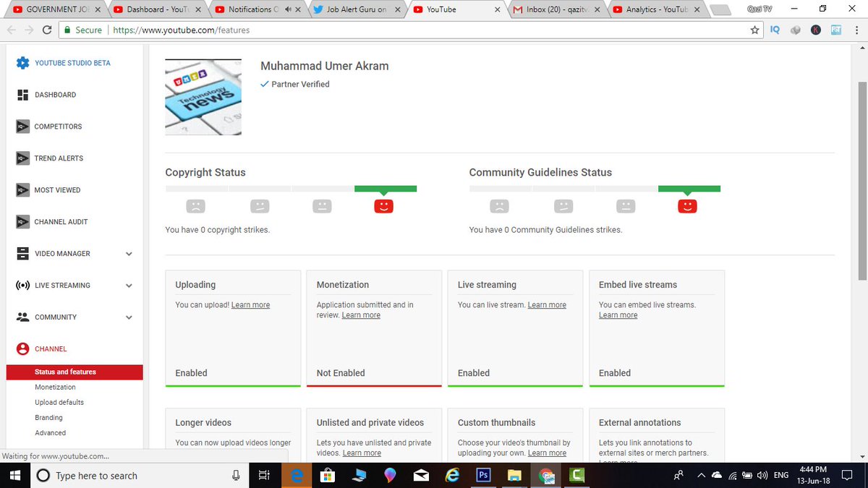The width and height of the screenshot is (868, 488).
Task: Expand the Live Streaming section
Action: click(x=129, y=286)
